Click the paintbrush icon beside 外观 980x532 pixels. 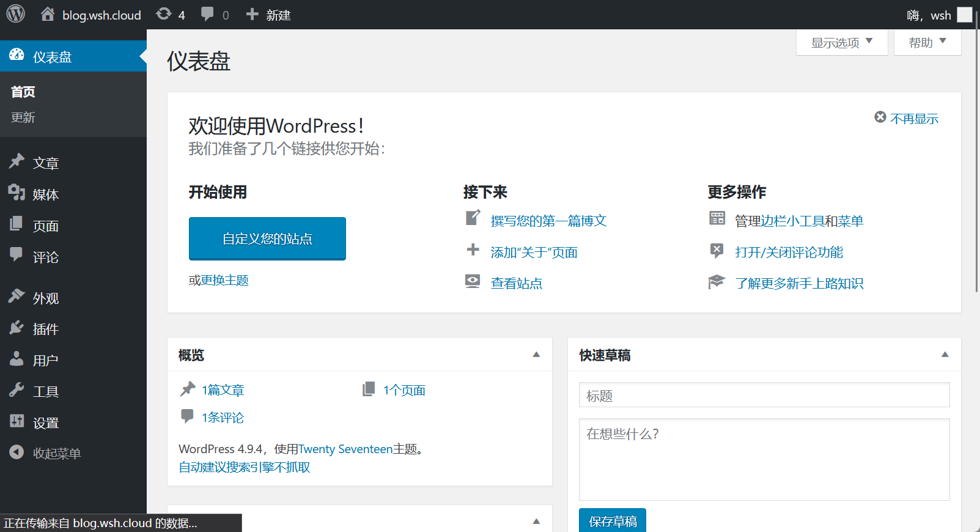(17, 296)
